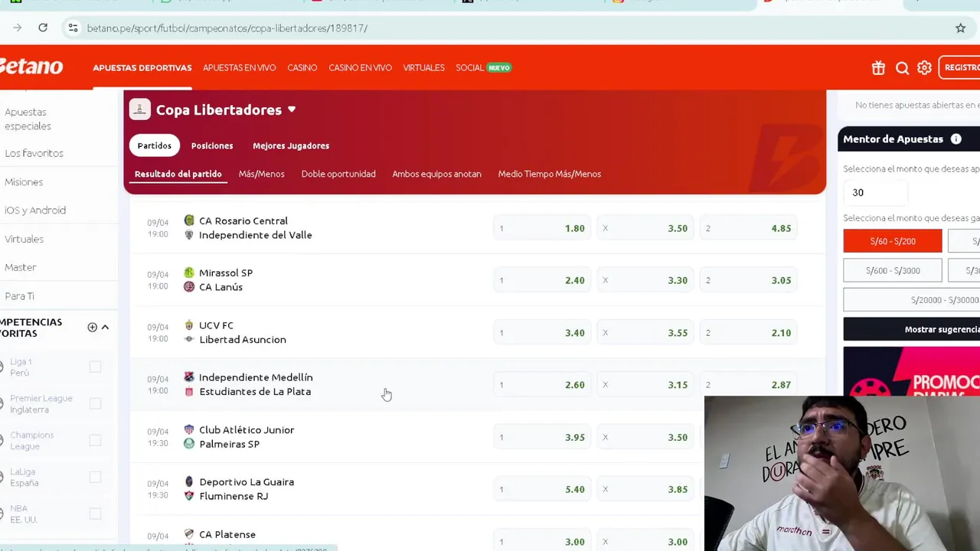Select the Partidos tab
980x551 pixels.
pyautogui.click(x=155, y=145)
